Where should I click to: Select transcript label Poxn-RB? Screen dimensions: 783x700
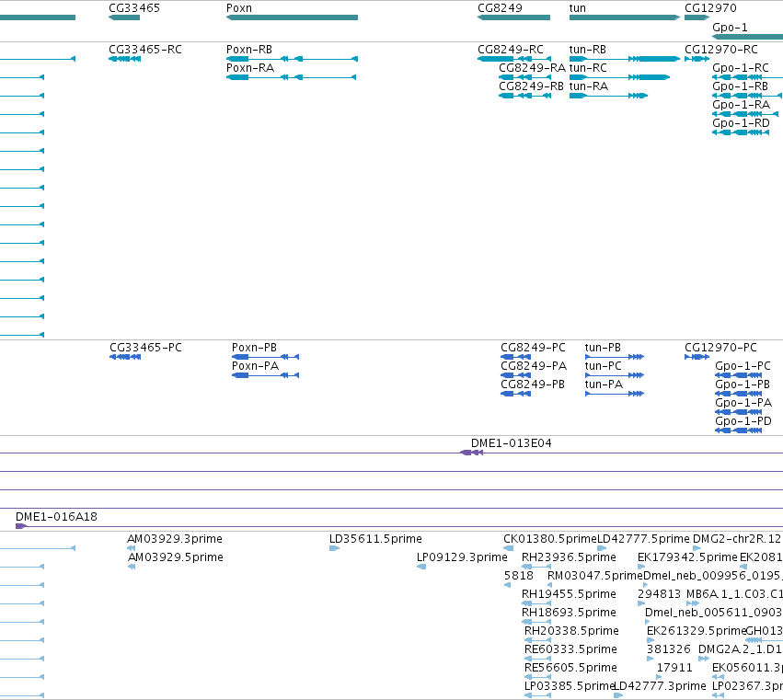click(249, 50)
